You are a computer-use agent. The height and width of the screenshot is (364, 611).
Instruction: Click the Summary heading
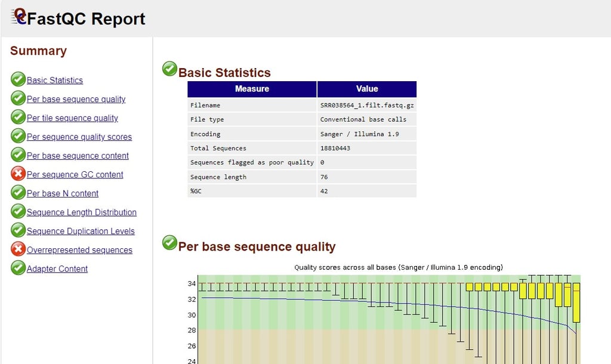coord(38,51)
